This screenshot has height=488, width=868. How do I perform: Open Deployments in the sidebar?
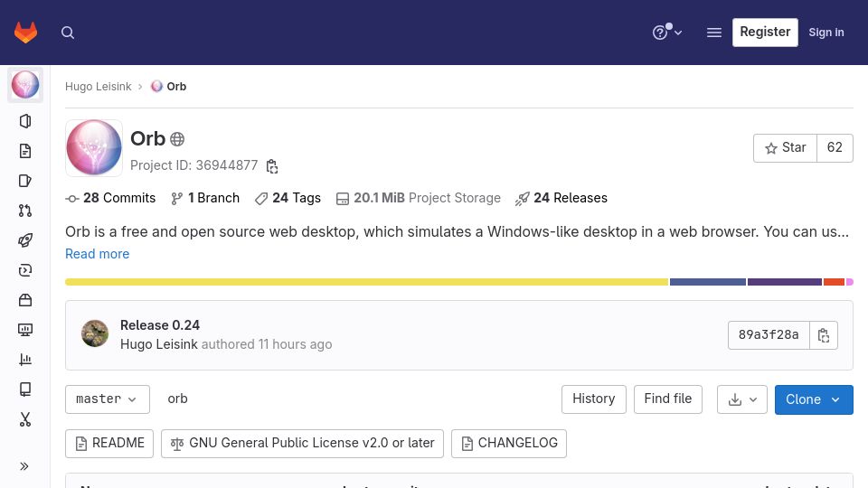point(25,270)
